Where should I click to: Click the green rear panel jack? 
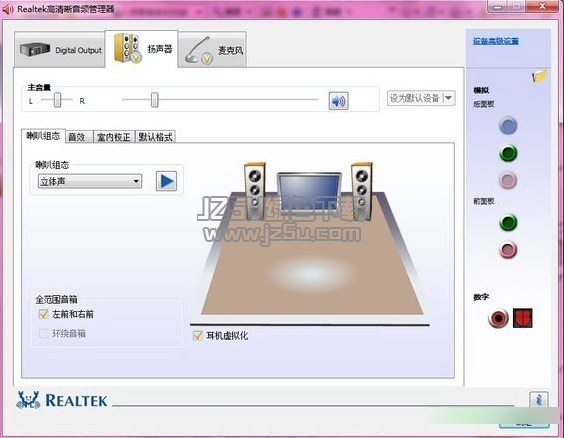click(x=508, y=153)
